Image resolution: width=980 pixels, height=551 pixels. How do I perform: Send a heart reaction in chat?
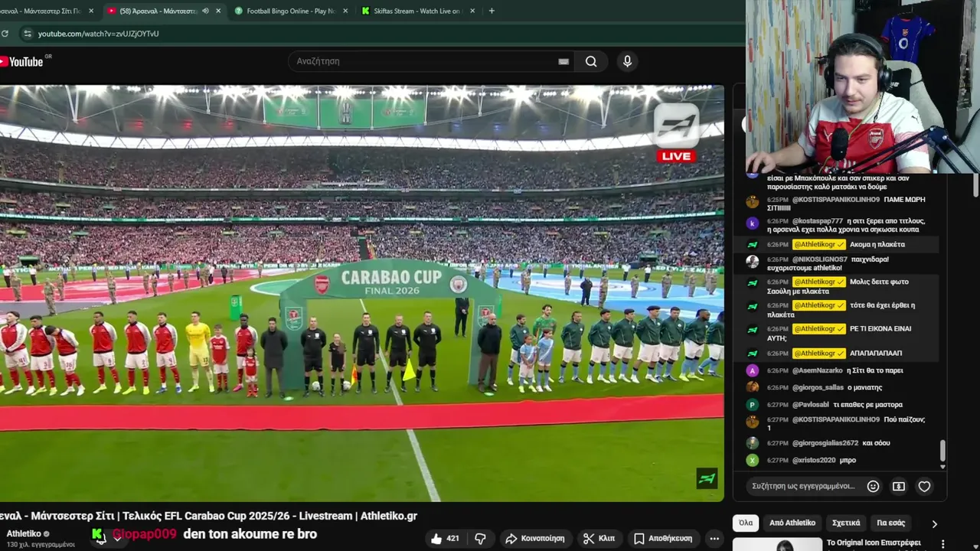pos(924,486)
